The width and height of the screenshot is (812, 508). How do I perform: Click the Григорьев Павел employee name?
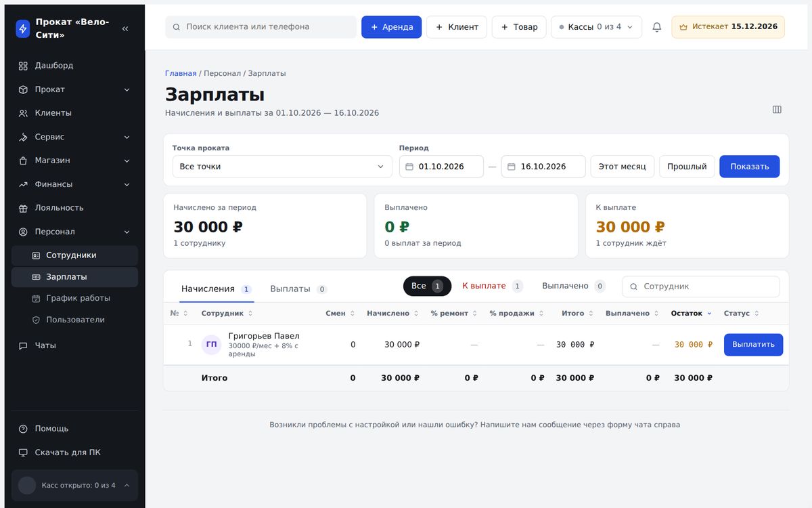pyautogui.click(x=264, y=336)
